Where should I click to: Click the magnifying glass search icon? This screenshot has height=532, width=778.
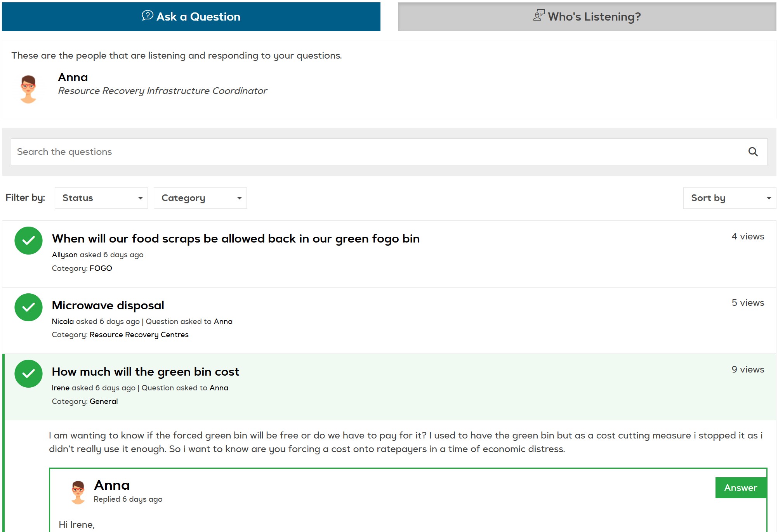click(x=753, y=152)
